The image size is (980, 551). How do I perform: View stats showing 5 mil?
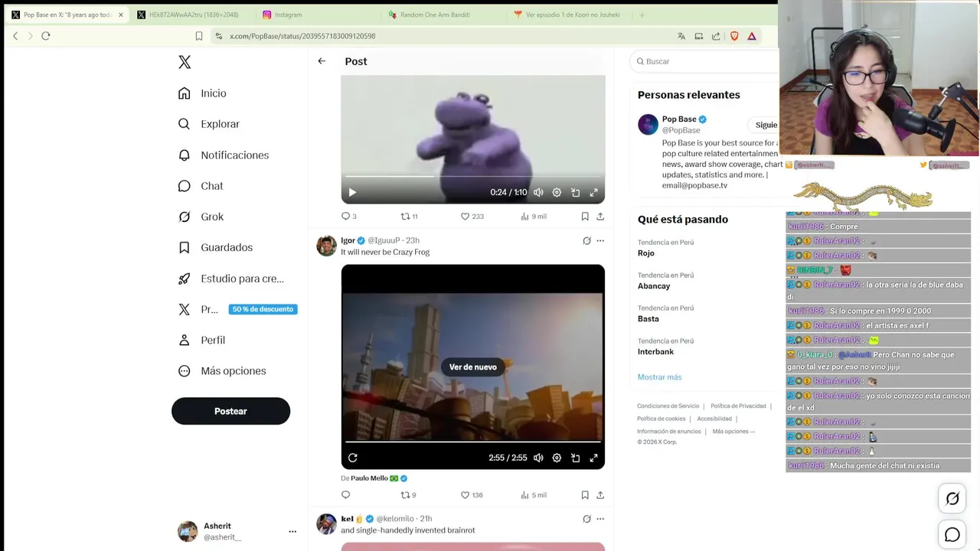pos(534,495)
